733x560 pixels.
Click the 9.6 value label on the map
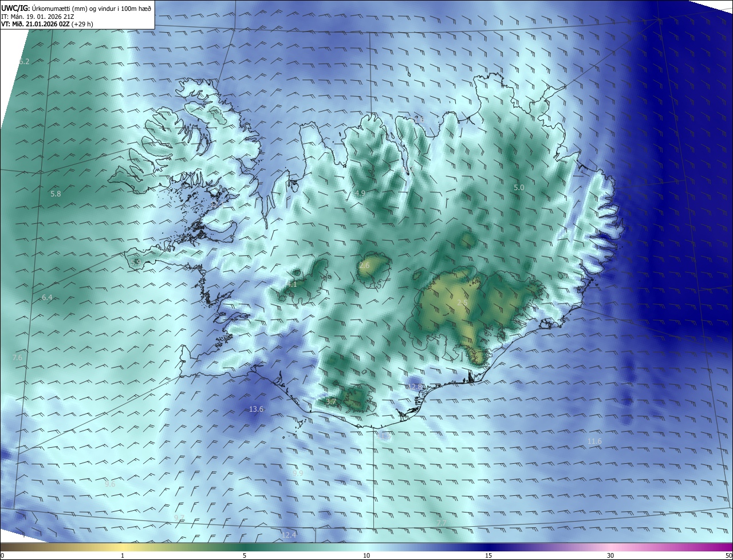pyautogui.click(x=110, y=484)
